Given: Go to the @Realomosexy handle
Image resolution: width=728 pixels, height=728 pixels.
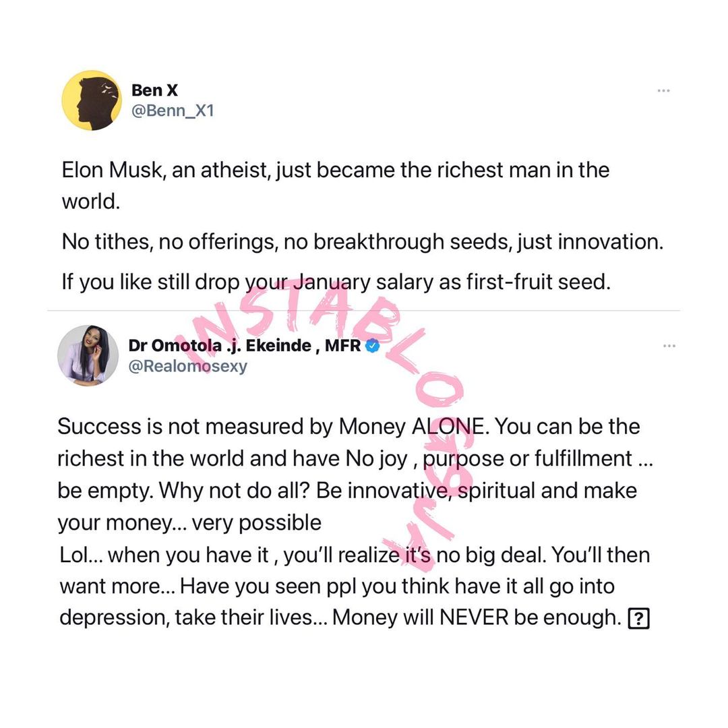Looking at the screenshot, I should pos(187,366).
